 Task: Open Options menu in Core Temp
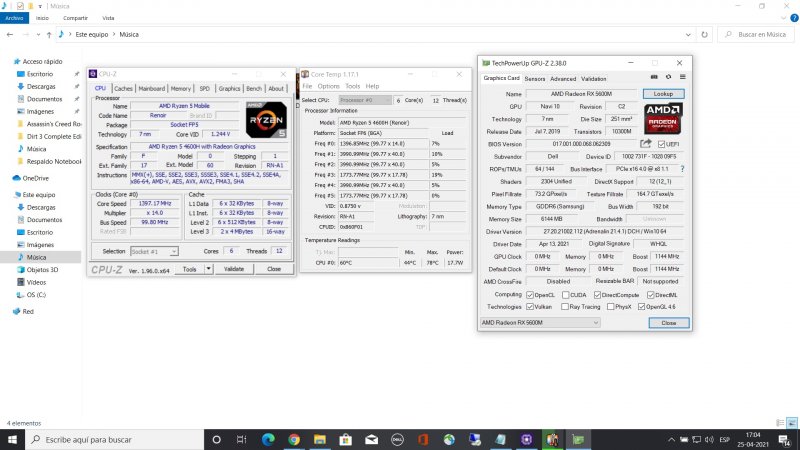pos(328,86)
